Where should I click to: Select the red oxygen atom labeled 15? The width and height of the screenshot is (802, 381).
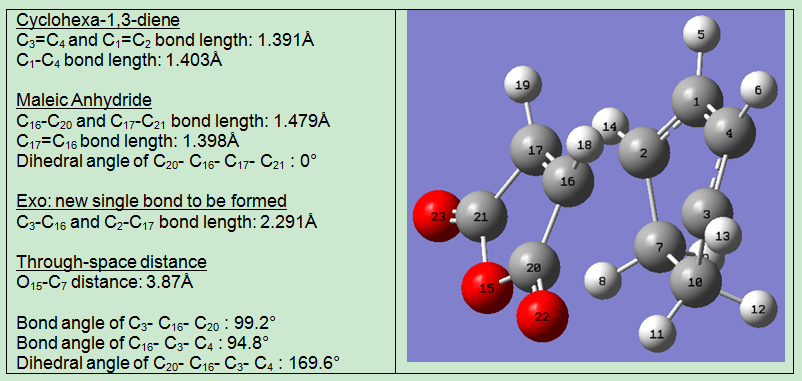coord(486,288)
